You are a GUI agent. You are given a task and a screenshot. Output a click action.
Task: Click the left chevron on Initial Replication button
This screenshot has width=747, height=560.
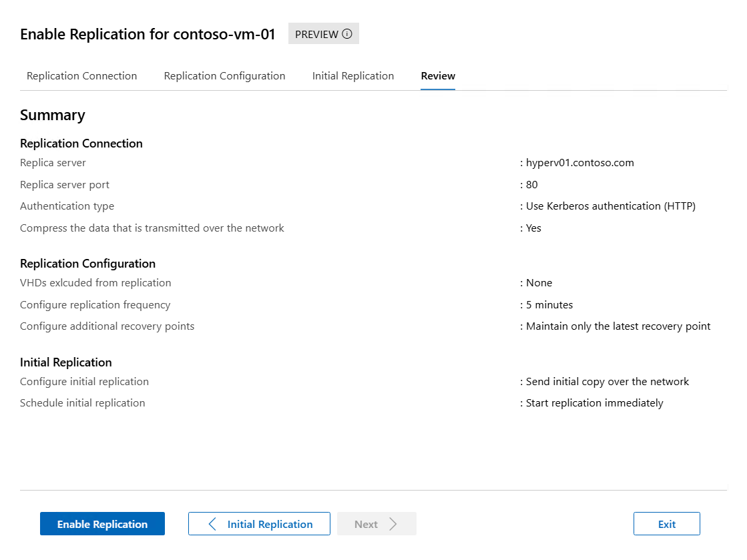click(x=212, y=524)
